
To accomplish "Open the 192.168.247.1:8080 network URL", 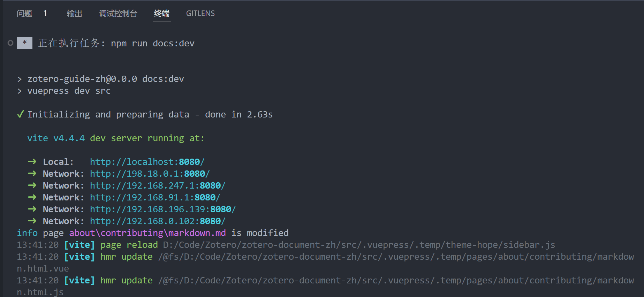I will pos(158,185).
